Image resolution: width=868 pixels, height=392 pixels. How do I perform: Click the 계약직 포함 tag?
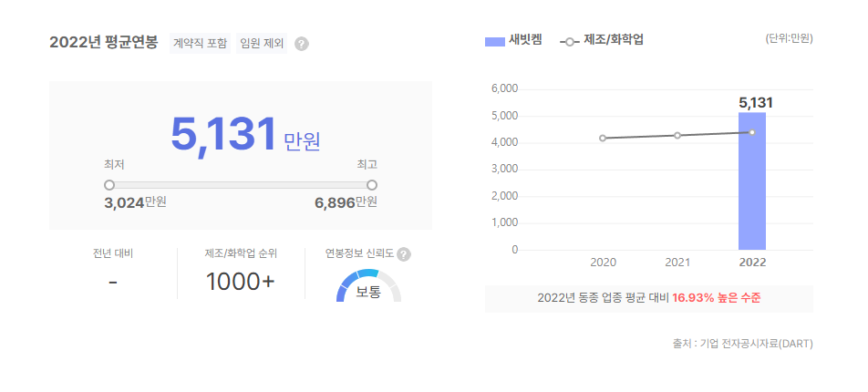pos(200,43)
